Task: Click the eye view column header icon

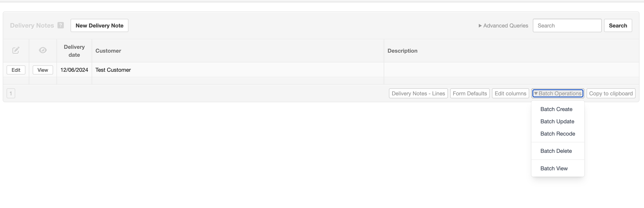Action: [43, 50]
